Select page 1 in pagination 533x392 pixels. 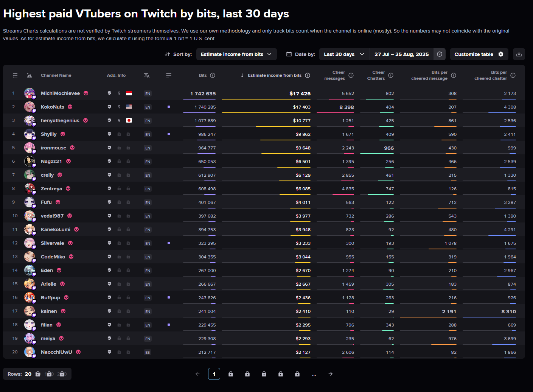214,374
